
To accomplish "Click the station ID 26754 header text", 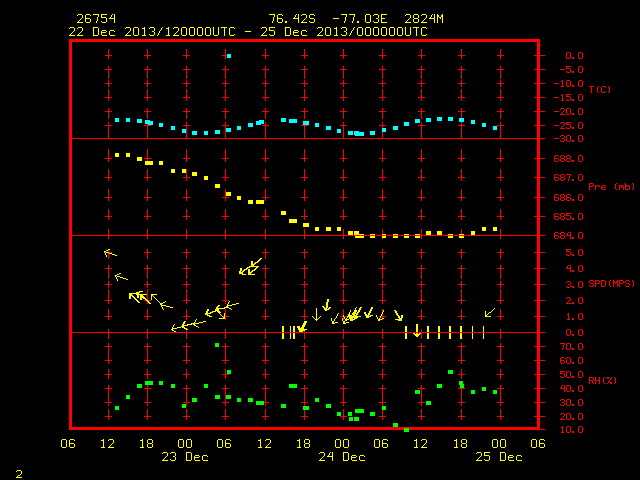I will point(96,19).
